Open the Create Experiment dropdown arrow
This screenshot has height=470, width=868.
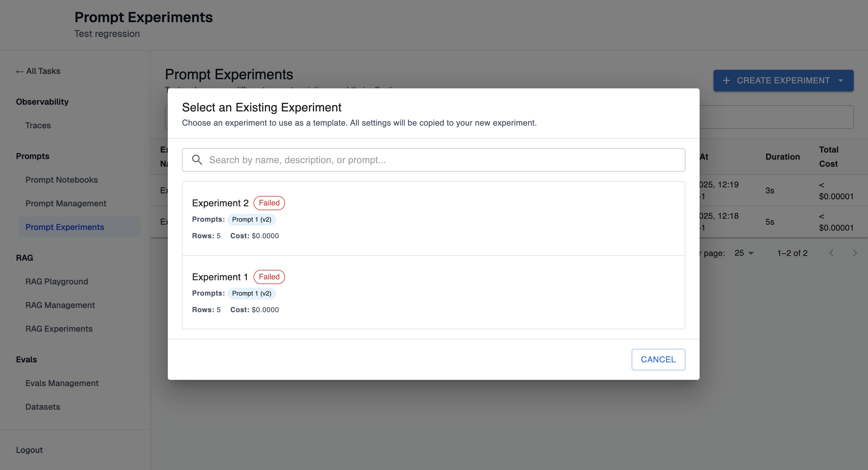click(x=841, y=81)
